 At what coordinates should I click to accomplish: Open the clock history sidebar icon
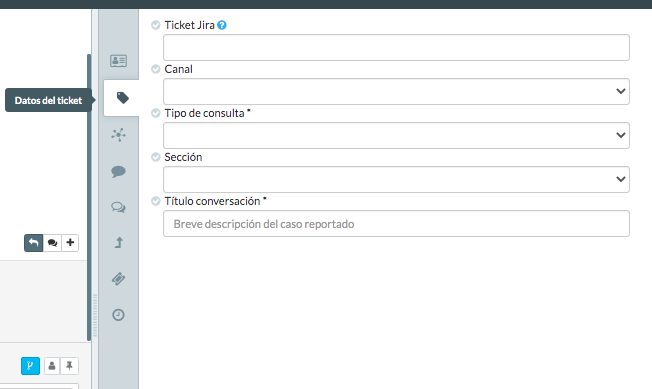click(119, 315)
